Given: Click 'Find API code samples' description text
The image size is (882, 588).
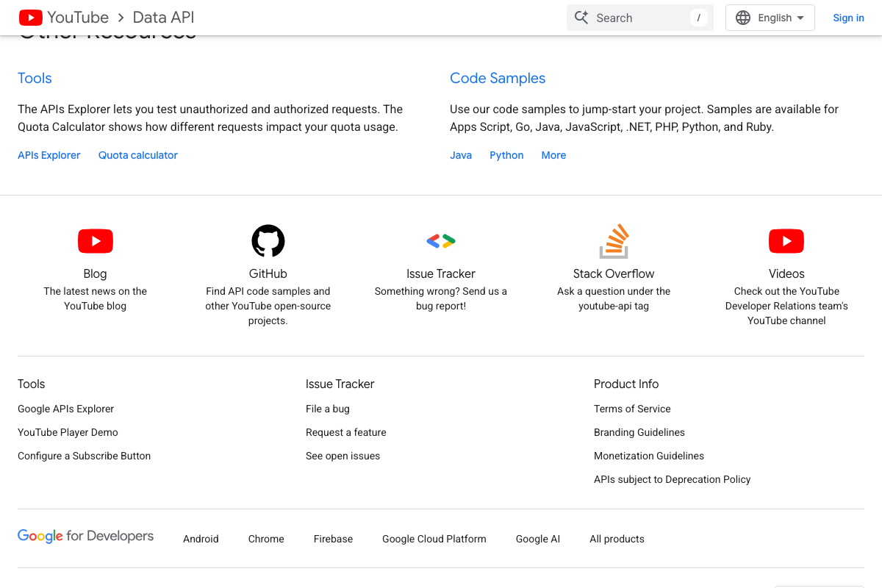Looking at the screenshot, I should click(268, 306).
